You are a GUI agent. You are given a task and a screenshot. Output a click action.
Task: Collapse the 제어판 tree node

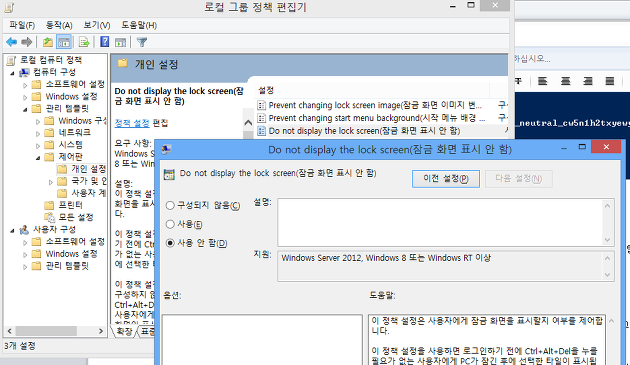point(38,158)
